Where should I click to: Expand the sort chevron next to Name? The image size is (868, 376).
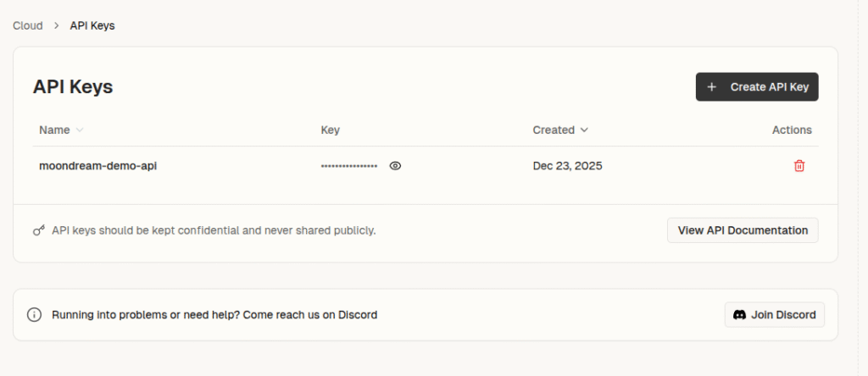tap(80, 130)
